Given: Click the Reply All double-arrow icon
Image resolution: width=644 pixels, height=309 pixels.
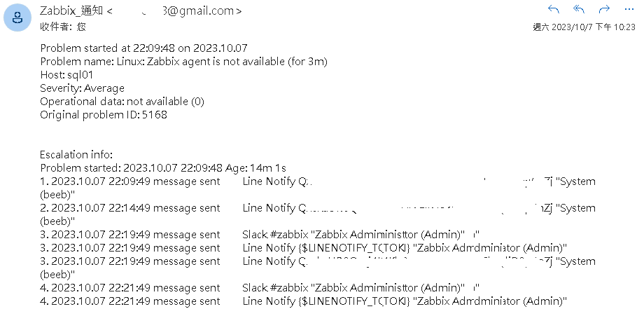Looking at the screenshot, I should (579, 9).
